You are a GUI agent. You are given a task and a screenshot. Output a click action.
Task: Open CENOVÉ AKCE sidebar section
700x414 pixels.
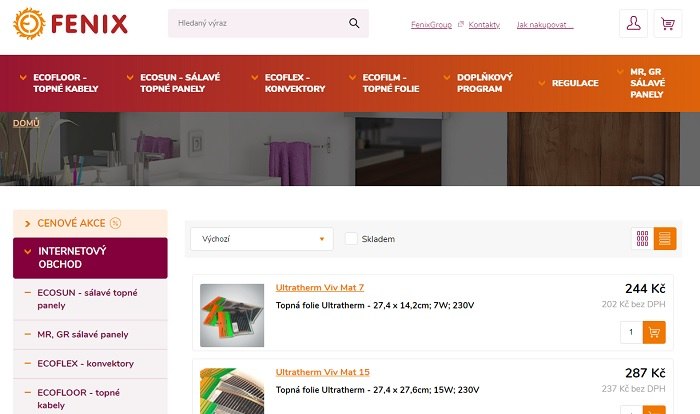coord(90,223)
